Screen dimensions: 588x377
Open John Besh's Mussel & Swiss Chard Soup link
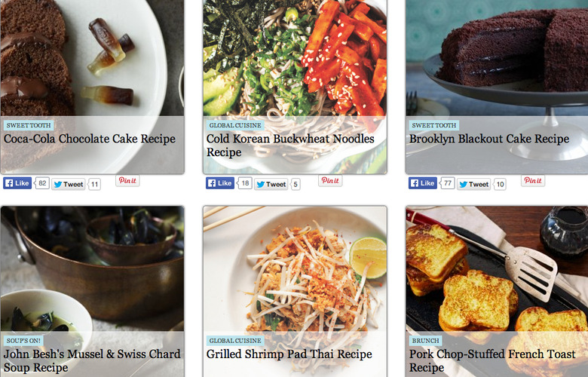click(x=92, y=360)
